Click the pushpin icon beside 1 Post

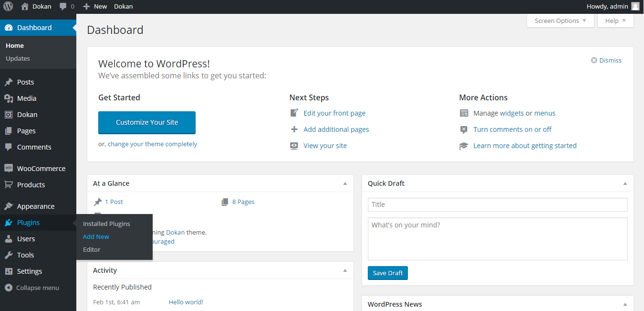pos(98,202)
